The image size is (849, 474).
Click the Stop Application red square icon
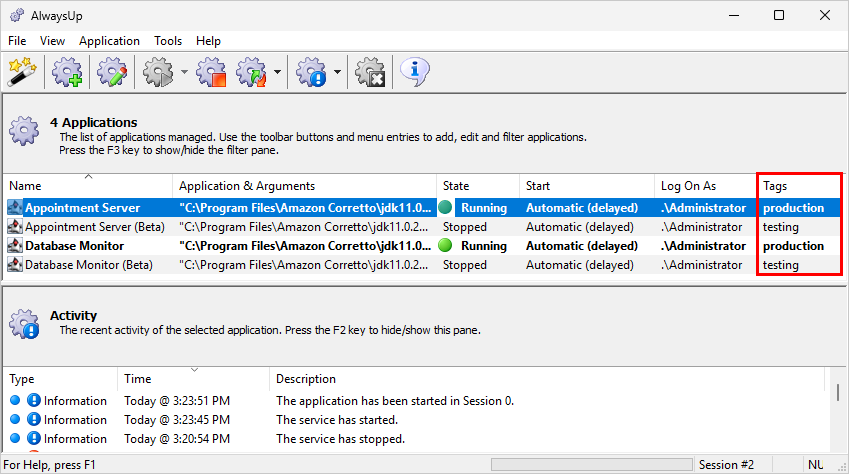pyautogui.click(x=211, y=72)
